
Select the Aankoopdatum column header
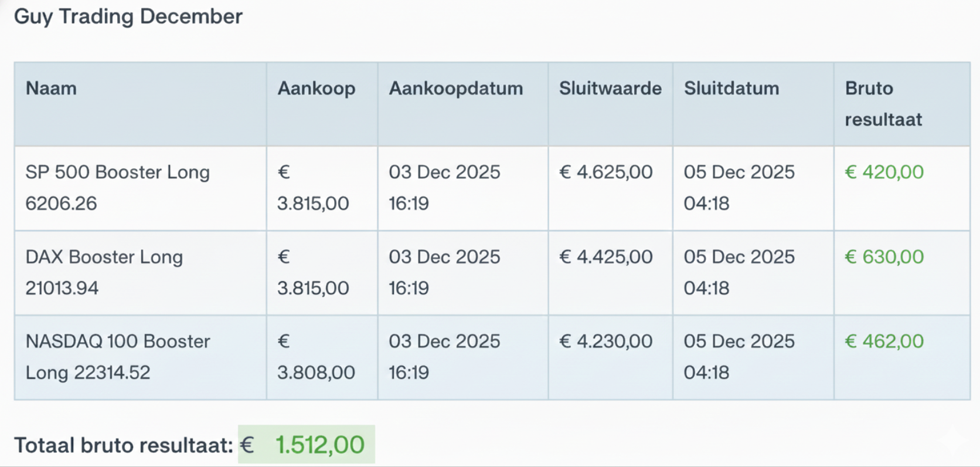click(456, 89)
